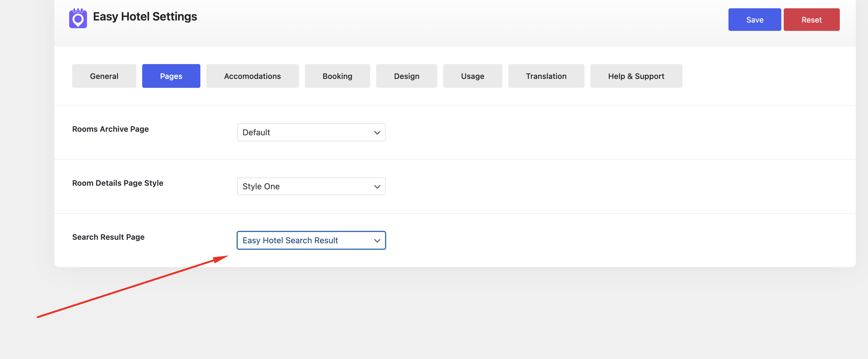The width and height of the screenshot is (868, 359).
Task: Switch to the Usage tab
Action: pos(472,76)
